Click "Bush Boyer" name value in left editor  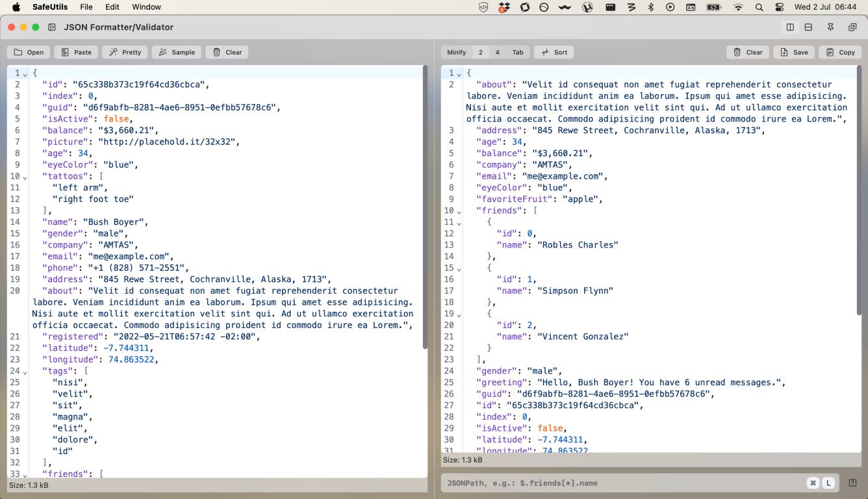[115, 222]
